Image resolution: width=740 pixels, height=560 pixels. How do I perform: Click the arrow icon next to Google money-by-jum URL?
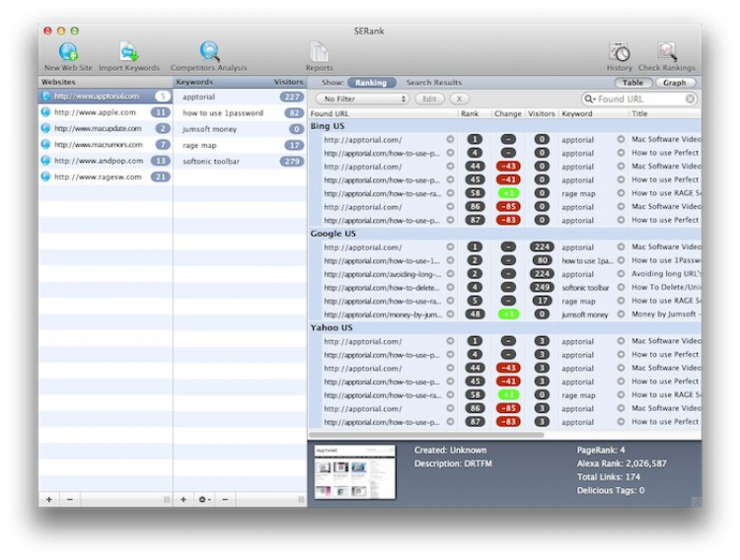(450, 315)
